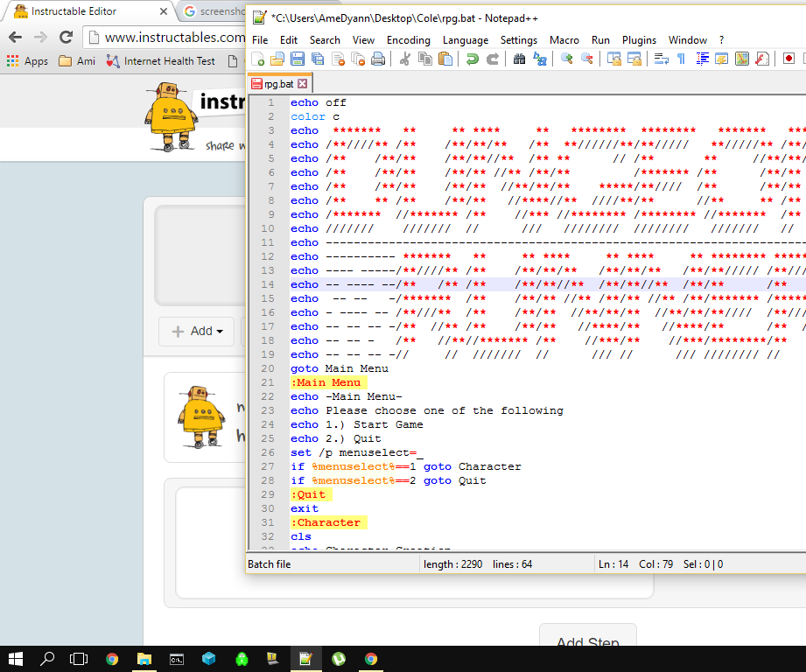Toggle the indent guide display
Screen dimensions: 806x672
[702, 59]
